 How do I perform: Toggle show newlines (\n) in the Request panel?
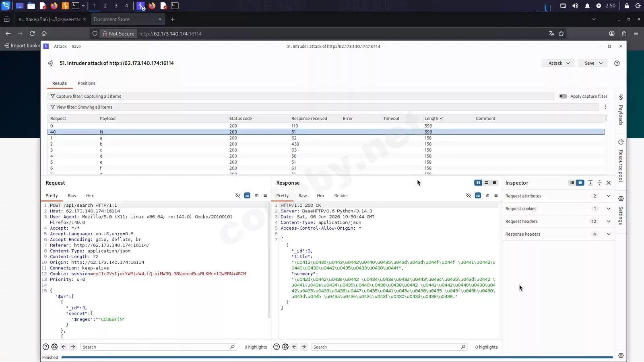[x=256, y=195]
